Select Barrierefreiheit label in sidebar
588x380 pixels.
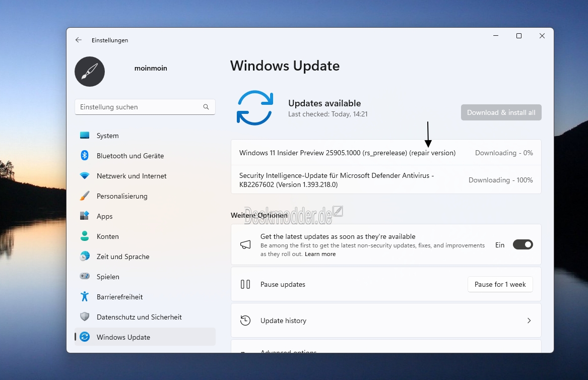click(x=119, y=297)
